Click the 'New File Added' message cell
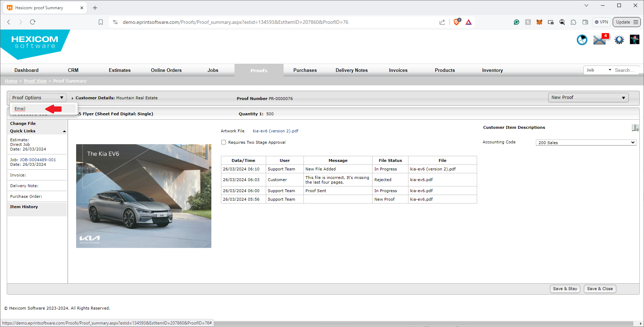Screen dimensions: 644x327 [338, 169]
